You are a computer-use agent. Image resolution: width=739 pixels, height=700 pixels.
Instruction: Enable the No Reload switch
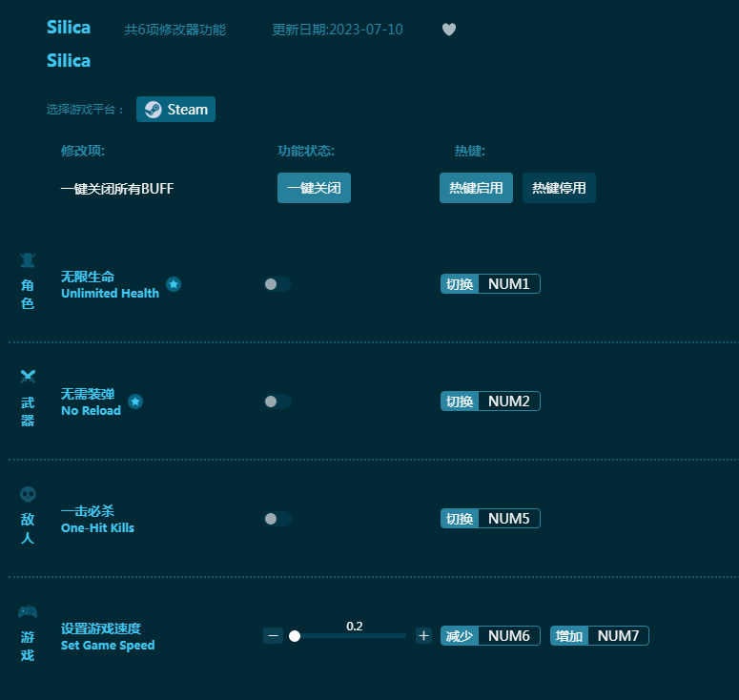pyautogui.click(x=277, y=401)
